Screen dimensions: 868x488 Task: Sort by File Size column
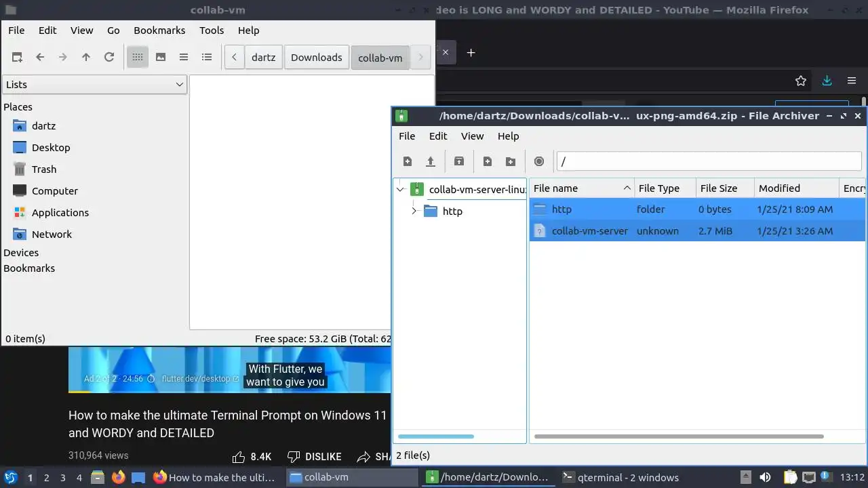click(x=725, y=188)
